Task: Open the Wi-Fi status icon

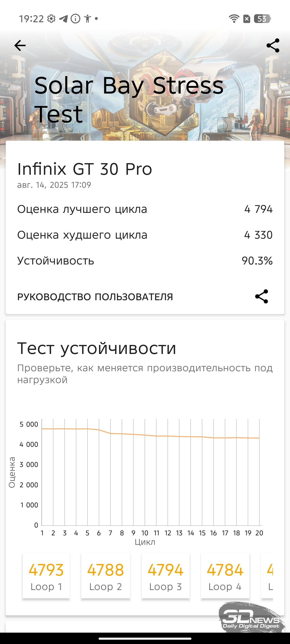Action: (x=234, y=19)
